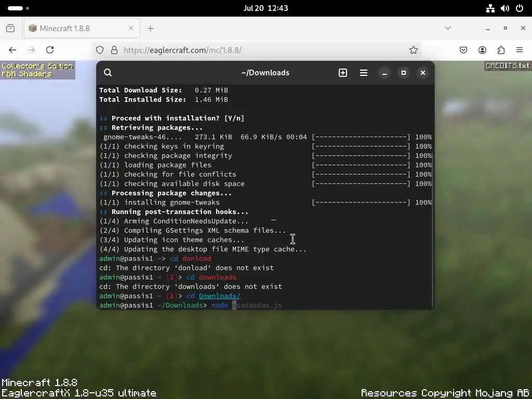Bookmark this page with the star icon
532x399 pixels.
(x=413, y=50)
